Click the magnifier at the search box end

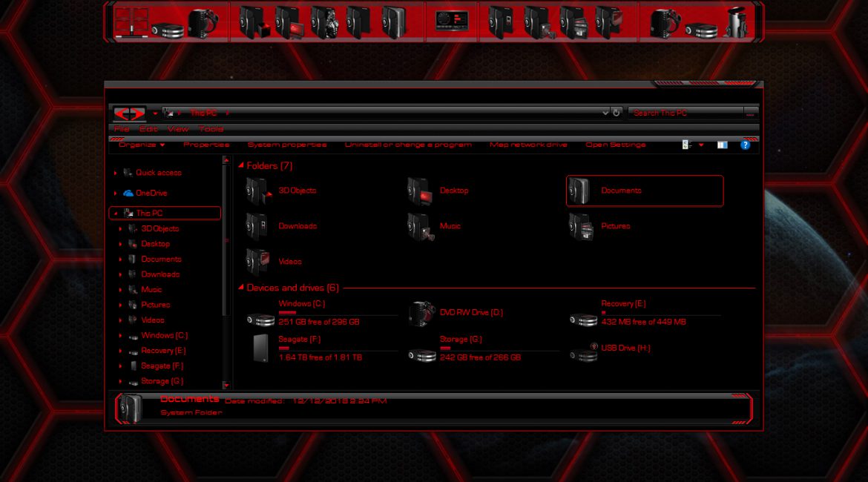751,113
